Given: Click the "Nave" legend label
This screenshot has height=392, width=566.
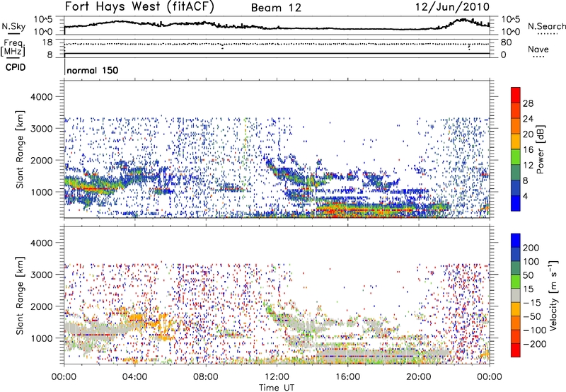Looking at the screenshot, I should coord(538,50).
